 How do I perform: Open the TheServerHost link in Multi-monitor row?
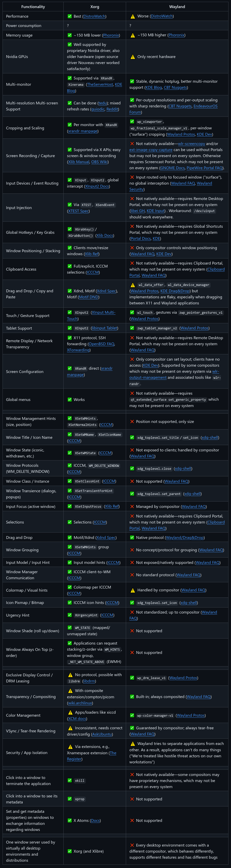point(100,84)
